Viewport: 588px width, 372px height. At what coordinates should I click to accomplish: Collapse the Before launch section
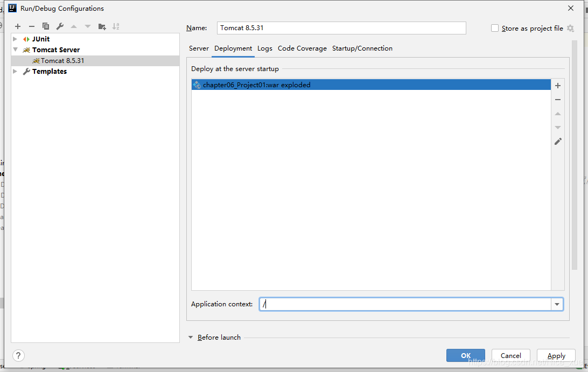191,337
